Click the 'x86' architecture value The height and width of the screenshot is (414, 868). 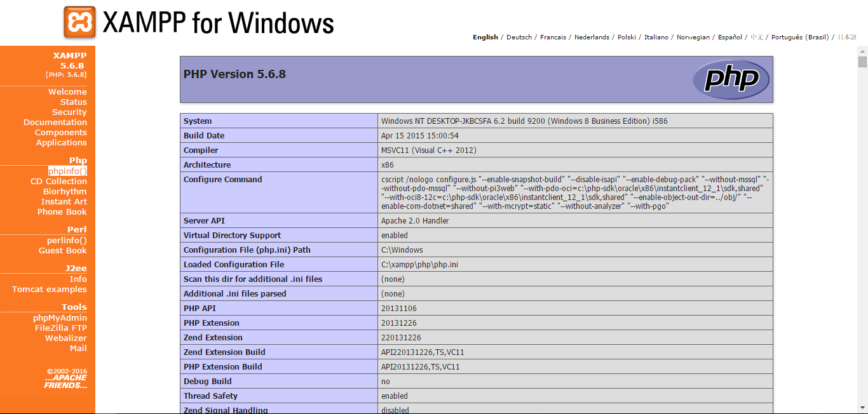pyautogui.click(x=388, y=165)
